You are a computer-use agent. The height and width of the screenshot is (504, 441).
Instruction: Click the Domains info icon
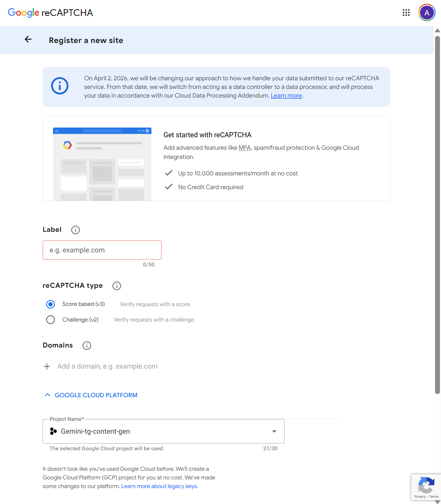tap(87, 346)
